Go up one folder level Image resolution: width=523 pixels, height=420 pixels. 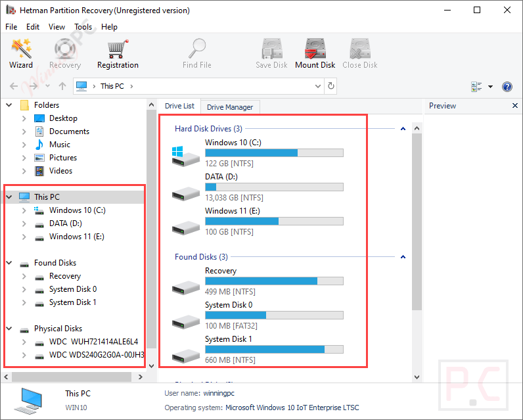pos(62,86)
